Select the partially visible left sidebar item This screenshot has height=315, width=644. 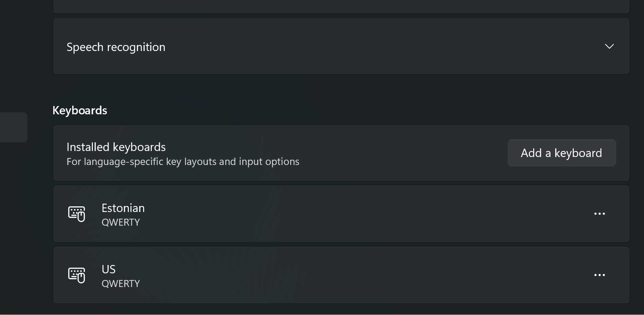13,127
